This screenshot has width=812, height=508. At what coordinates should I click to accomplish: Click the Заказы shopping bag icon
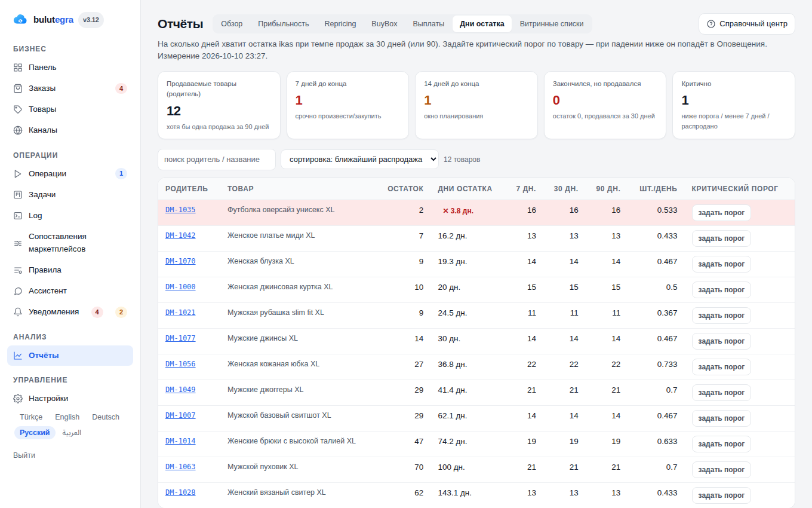point(18,88)
